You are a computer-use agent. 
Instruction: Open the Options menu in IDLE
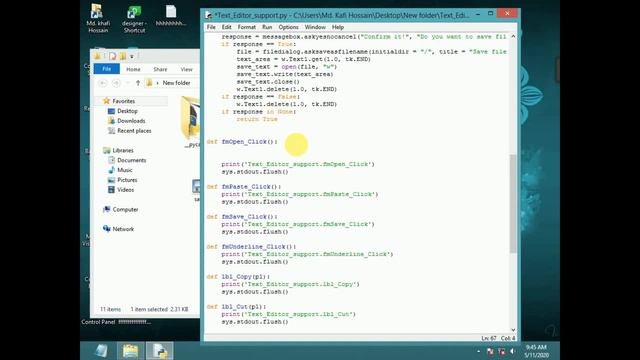[288, 27]
